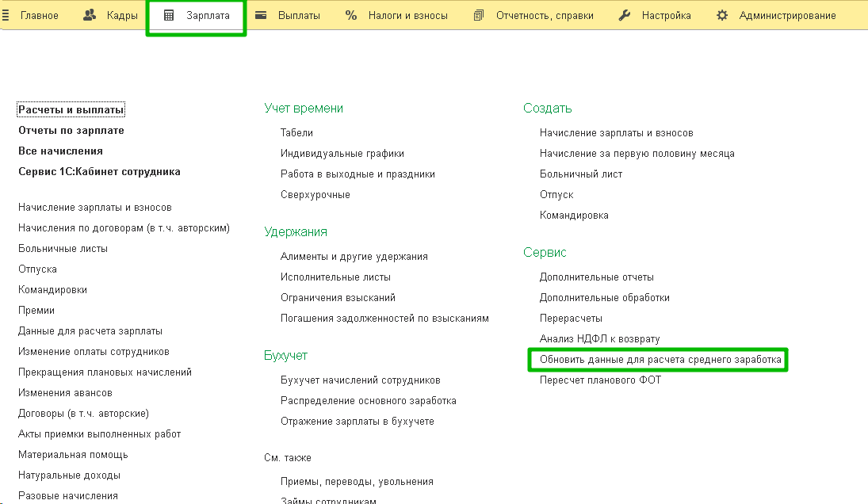Click the calculator icon for Зарплата
868x504 pixels.
click(169, 15)
